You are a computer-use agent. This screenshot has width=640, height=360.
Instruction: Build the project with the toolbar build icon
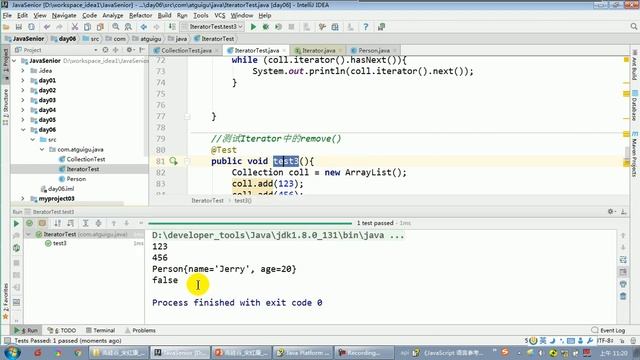pyautogui.click(x=172, y=27)
